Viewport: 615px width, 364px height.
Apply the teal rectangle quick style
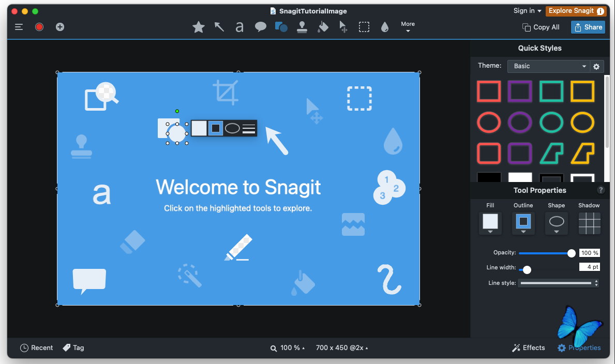tap(551, 92)
